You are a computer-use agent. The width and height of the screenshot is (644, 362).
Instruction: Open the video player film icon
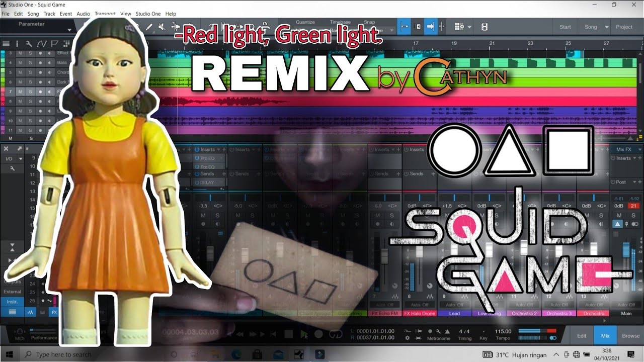[x=484, y=27]
